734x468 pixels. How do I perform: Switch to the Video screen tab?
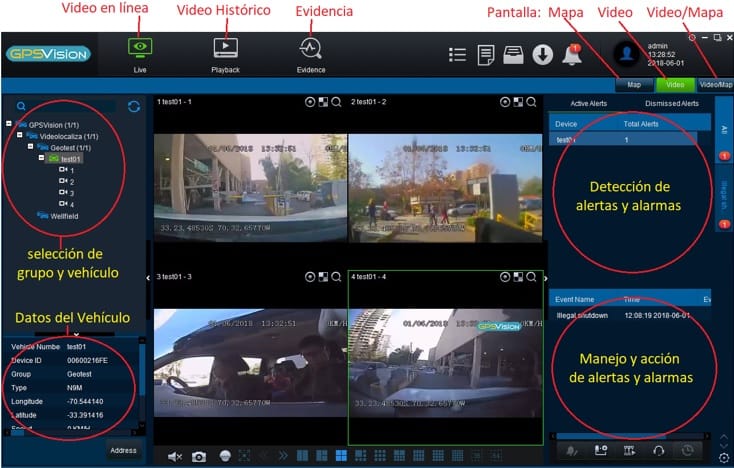[x=675, y=85]
